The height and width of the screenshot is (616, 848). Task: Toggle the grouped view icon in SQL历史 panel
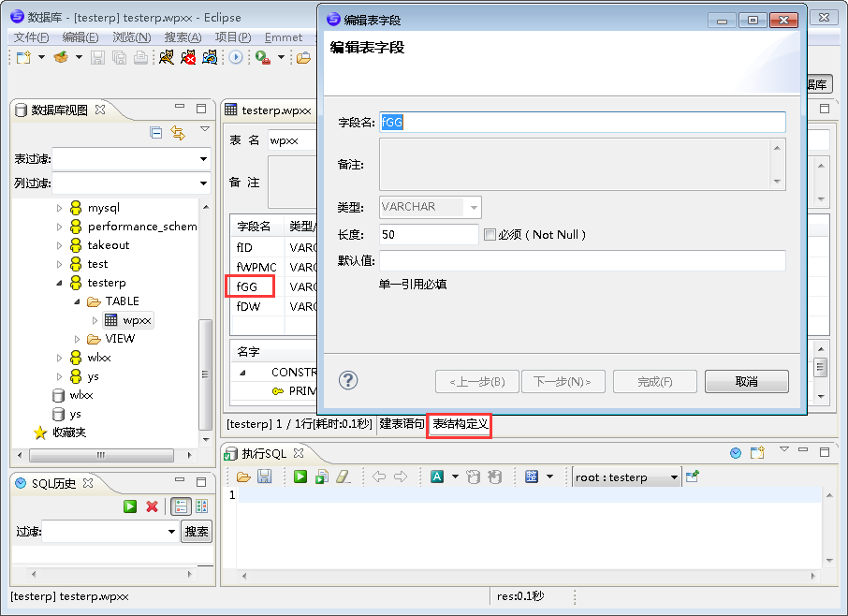pos(202,506)
